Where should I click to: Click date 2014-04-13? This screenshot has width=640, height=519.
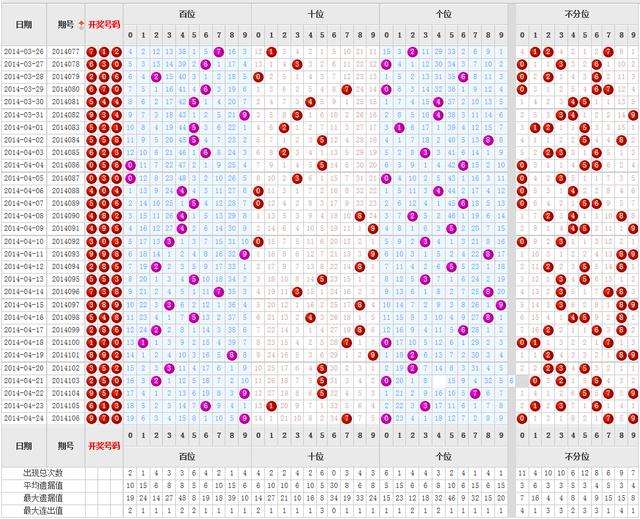click(24, 279)
